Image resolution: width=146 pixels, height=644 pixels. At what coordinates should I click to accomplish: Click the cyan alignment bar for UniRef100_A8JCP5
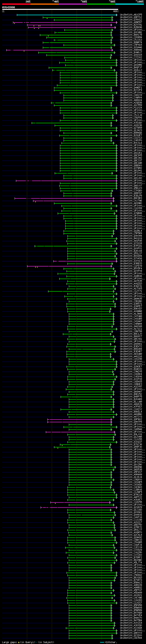click(x=67, y=15)
